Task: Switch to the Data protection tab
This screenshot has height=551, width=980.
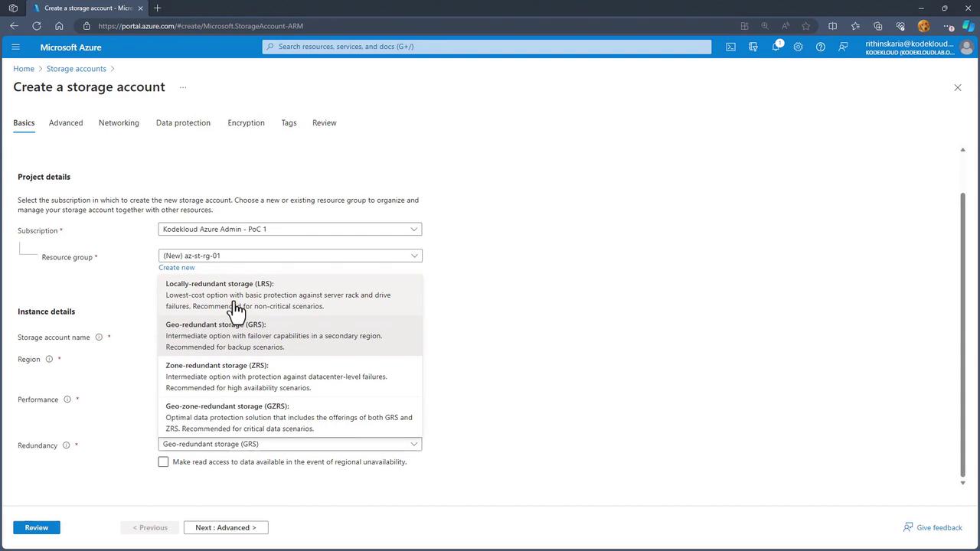Action: click(x=183, y=122)
